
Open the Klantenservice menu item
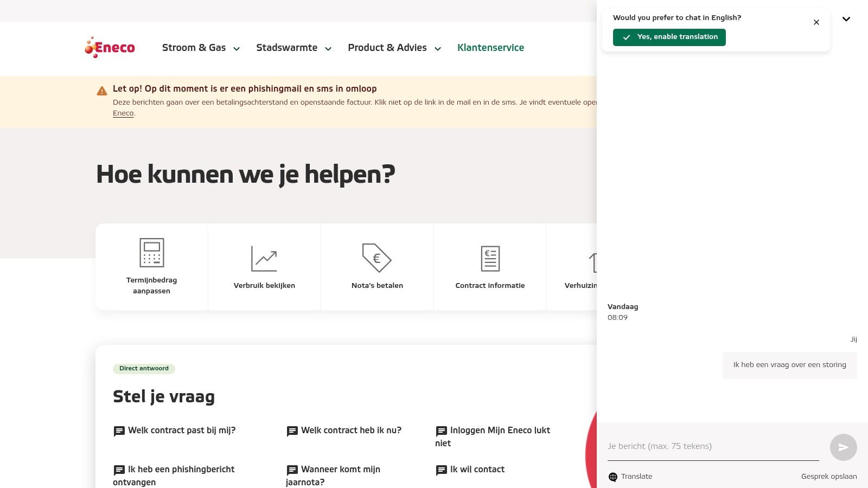(490, 48)
